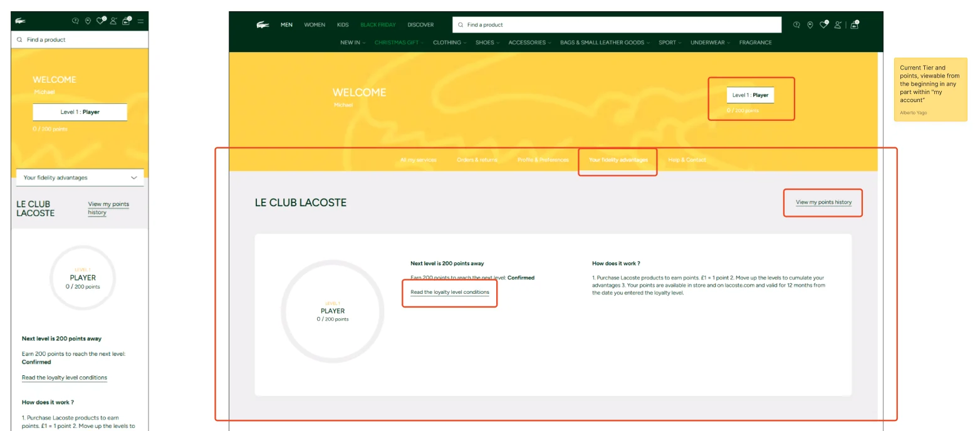Click desktop 'Next level is 200 points away'
Image resolution: width=980 pixels, height=431 pixels.
[447, 264]
